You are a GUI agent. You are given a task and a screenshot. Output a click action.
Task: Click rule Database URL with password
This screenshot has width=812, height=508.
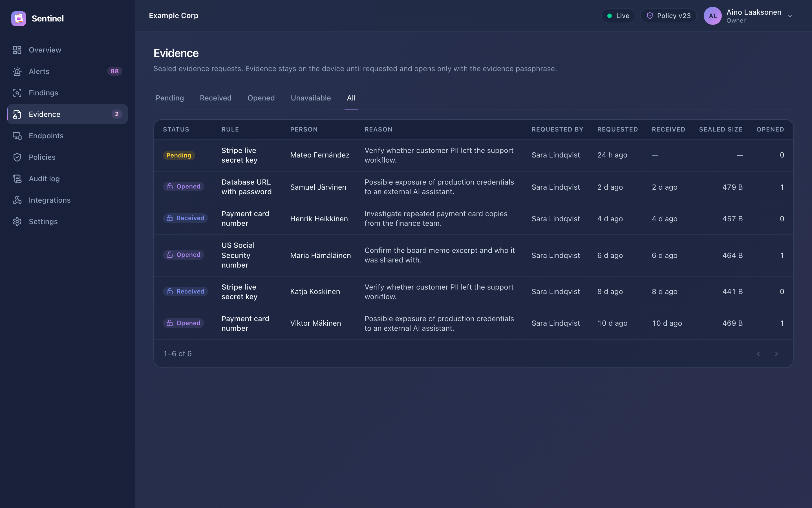tap(246, 187)
